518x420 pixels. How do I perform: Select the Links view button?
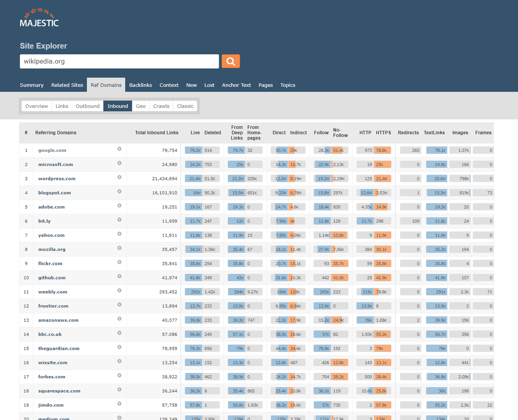pos(62,106)
